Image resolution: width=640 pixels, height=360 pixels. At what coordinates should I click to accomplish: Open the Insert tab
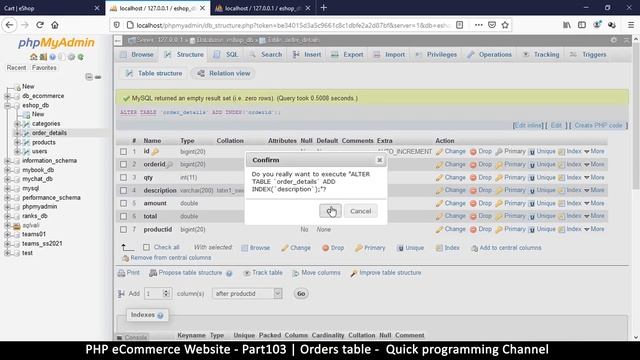point(307,55)
